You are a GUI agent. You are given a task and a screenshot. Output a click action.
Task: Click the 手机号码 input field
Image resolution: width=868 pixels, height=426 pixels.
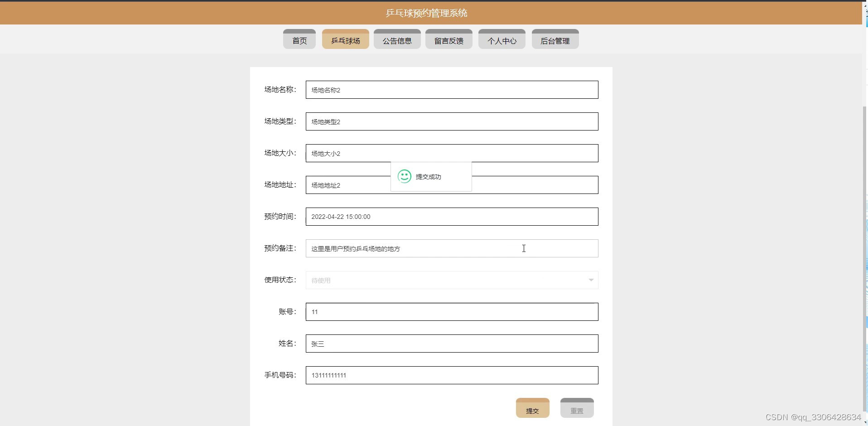click(452, 375)
